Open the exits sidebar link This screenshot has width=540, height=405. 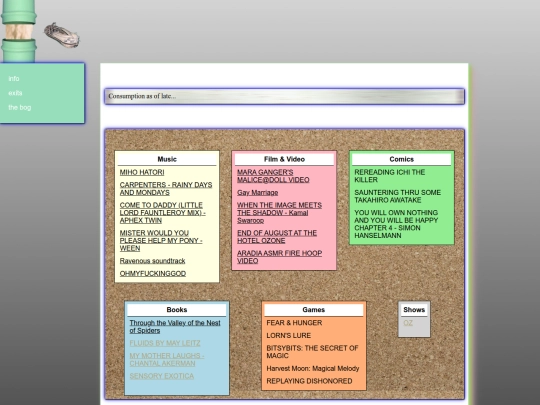[x=15, y=93]
